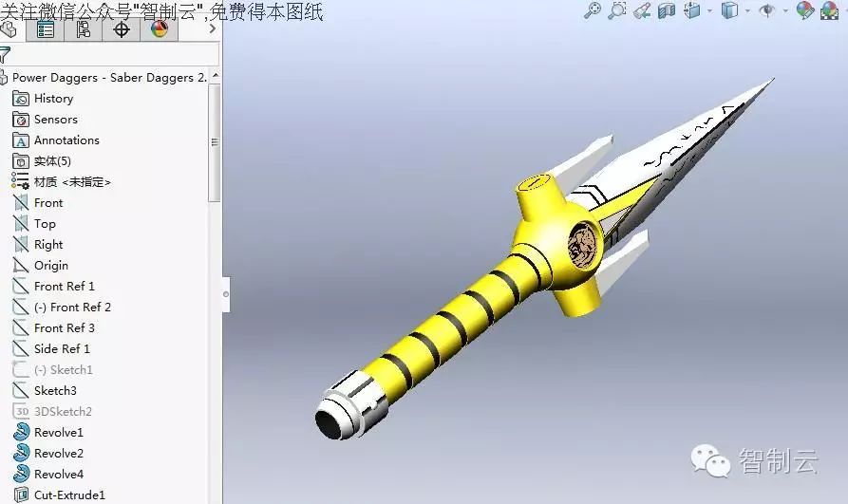Viewport: 848px width, 504px height.
Task: Select the Origin label in the tree
Action: click(51, 266)
